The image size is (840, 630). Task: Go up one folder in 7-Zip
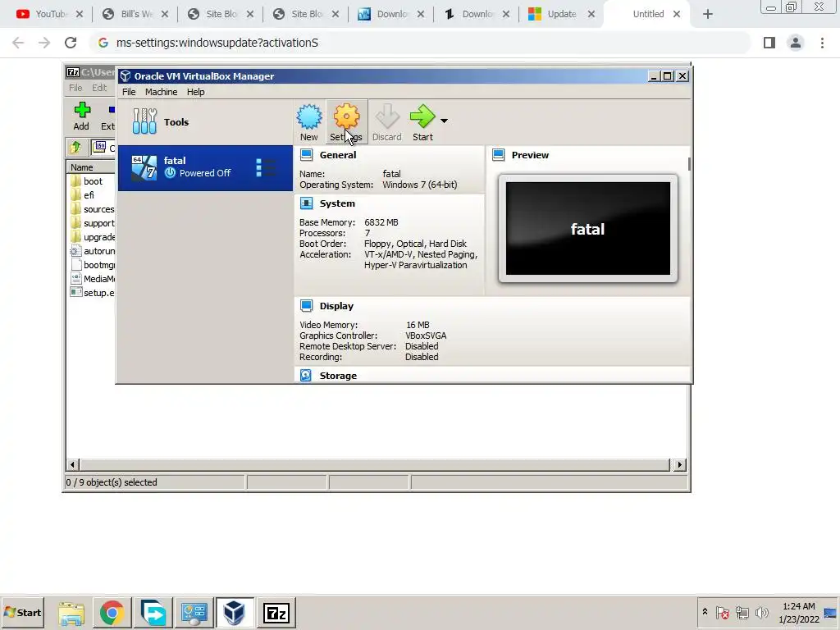(75, 147)
